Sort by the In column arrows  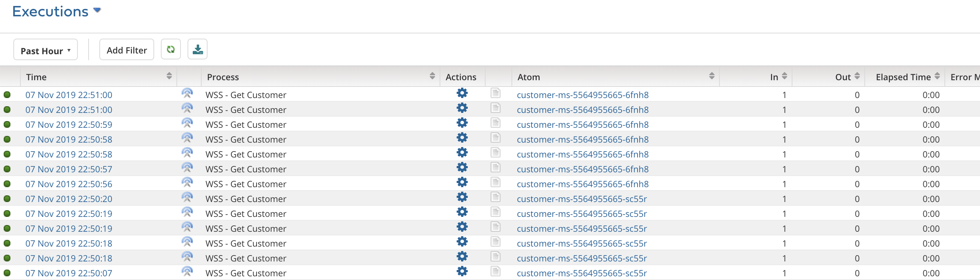784,76
